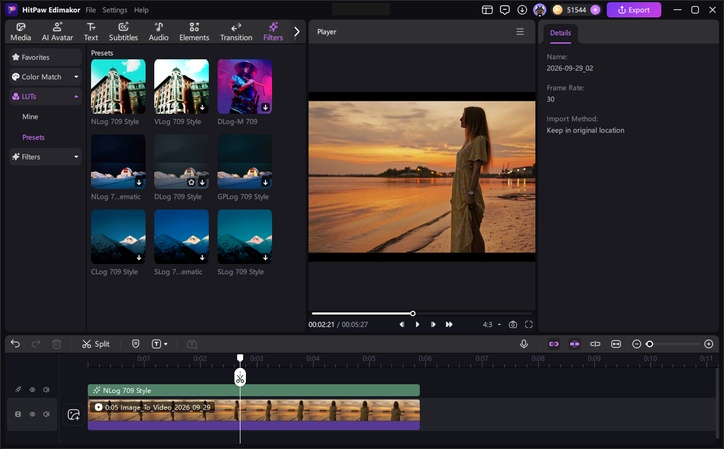Play the video preview
The width and height of the screenshot is (724, 449).
(x=417, y=325)
